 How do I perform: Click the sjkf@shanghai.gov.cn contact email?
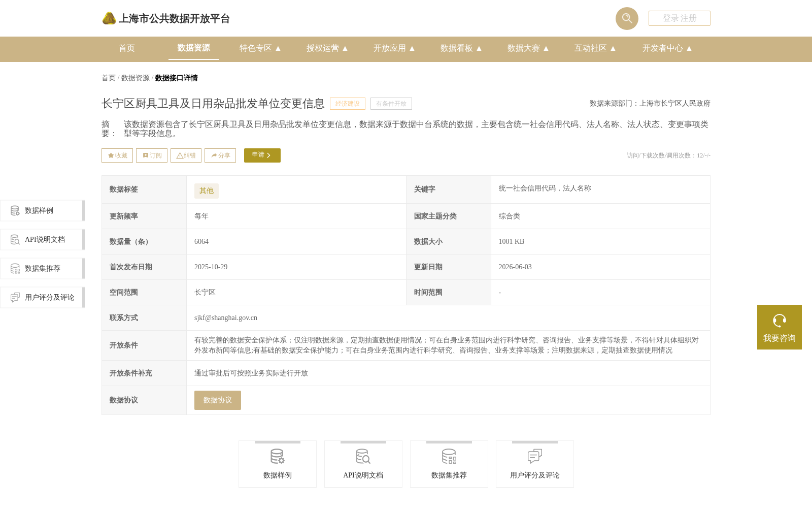tap(226, 318)
